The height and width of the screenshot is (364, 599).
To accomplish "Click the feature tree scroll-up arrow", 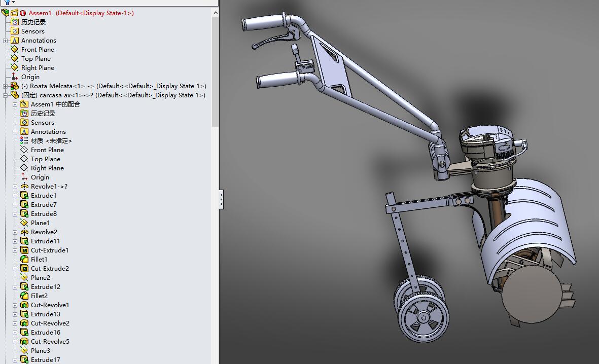I will (x=216, y=13).
